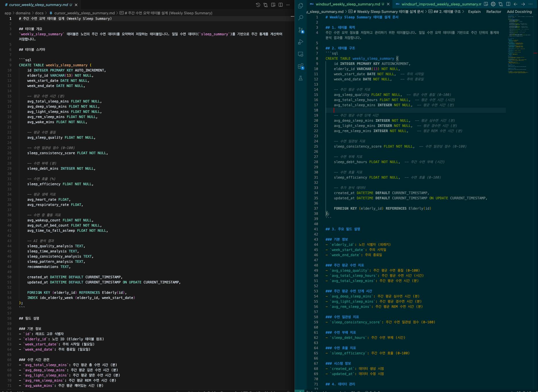Screen dimensions: 538x392
Task: Open Cursor editor more actions menu
Action: tap(288, 5)
